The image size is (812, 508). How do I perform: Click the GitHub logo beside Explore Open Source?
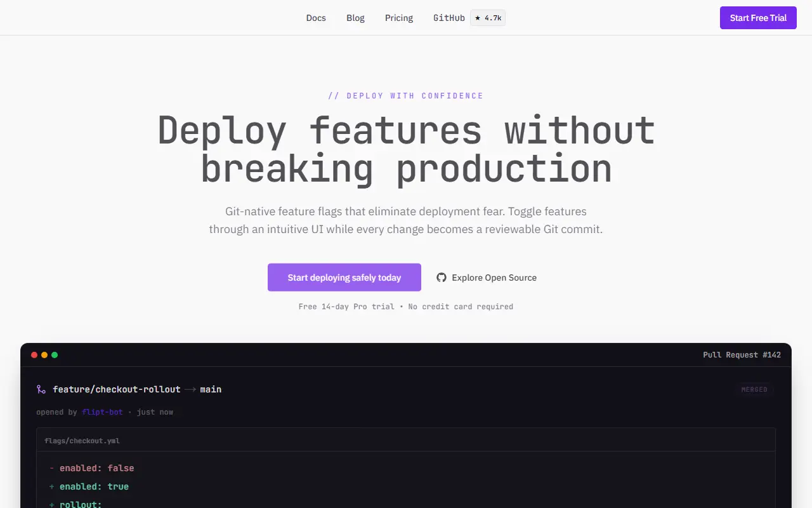[x=442, y=277]
